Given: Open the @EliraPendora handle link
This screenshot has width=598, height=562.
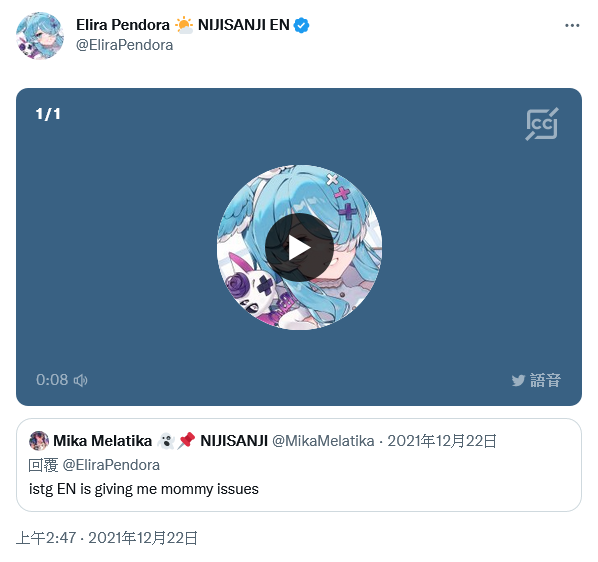Looking at the screenshot, I should coord(124,45).
